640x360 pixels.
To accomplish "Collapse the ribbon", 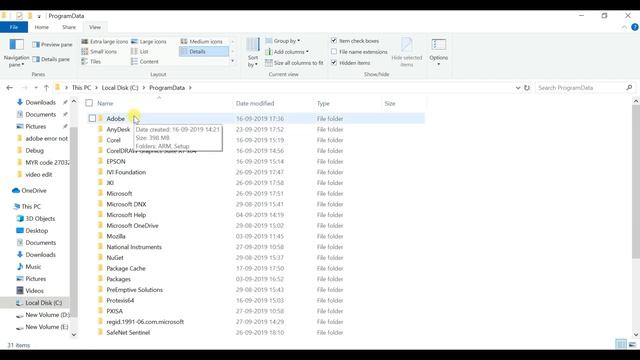I will (x=624, y=27).
